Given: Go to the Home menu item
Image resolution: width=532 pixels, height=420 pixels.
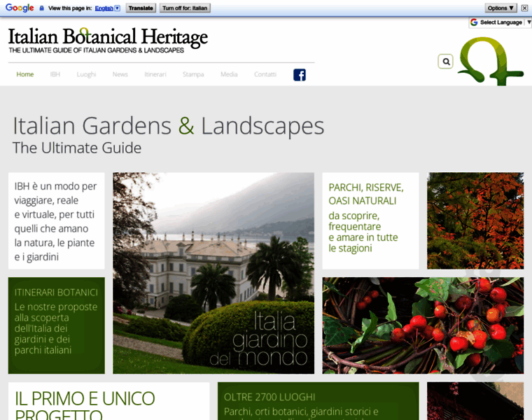Looking at the screenshot, I should tap(25, 74).
